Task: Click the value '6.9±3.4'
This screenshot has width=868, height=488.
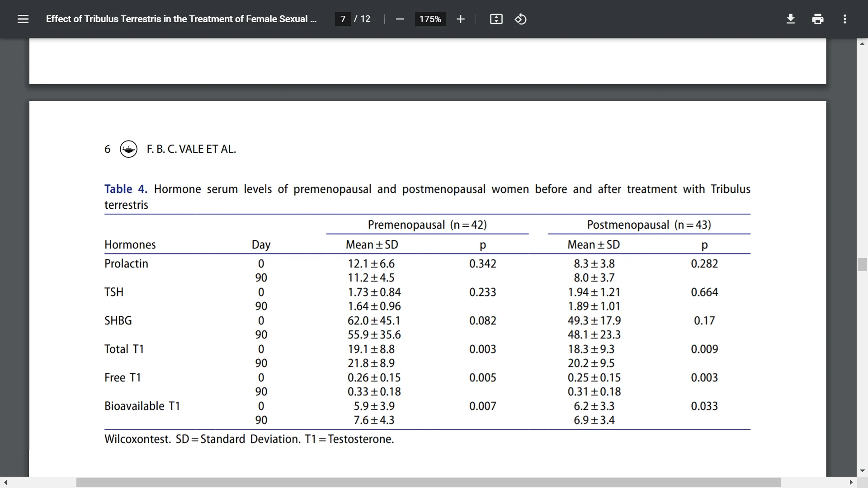Action: tap(594, 420)
